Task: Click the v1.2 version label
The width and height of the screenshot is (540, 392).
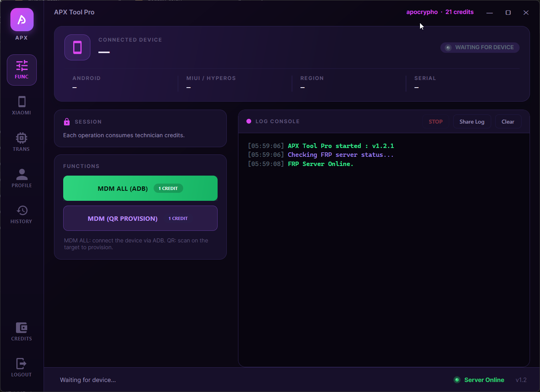Action: tap(521, 380)
